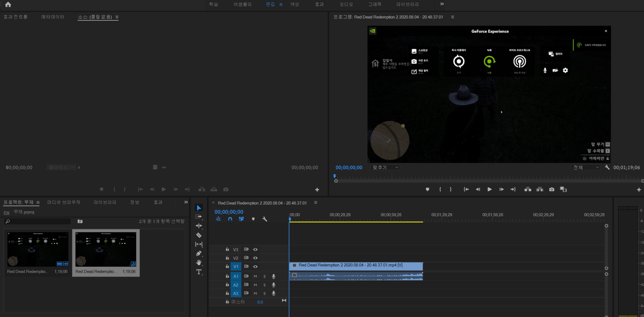
Task: Play the program monitor sequence
Action: click(489, 189)
